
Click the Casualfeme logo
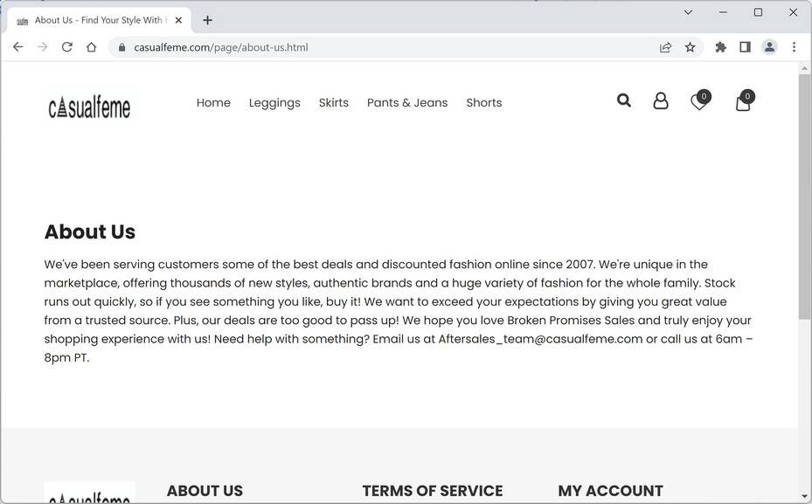[x=89, y=107]
